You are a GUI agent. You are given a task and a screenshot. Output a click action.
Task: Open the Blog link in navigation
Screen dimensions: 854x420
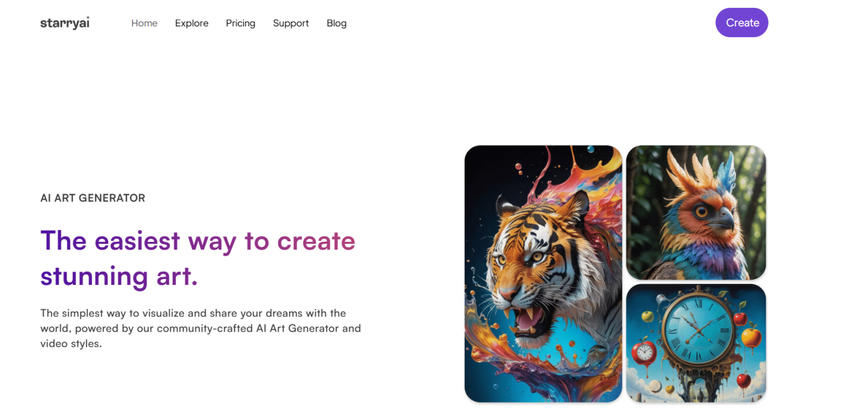coord(337,23)
